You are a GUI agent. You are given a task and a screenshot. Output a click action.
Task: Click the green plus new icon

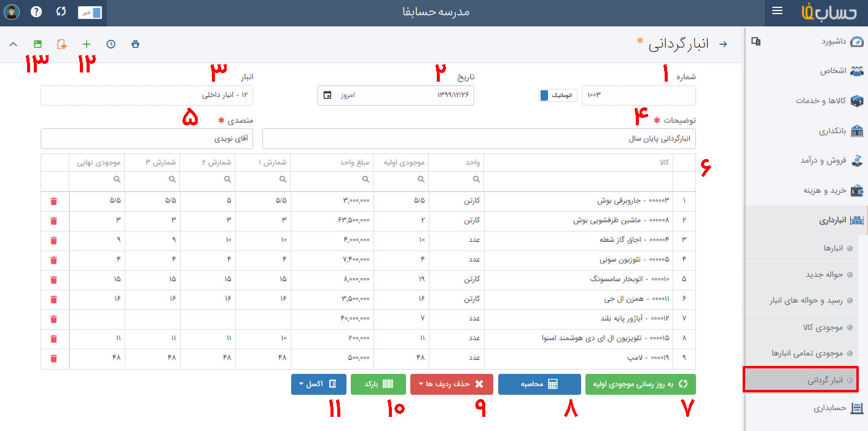pos(86,44)
